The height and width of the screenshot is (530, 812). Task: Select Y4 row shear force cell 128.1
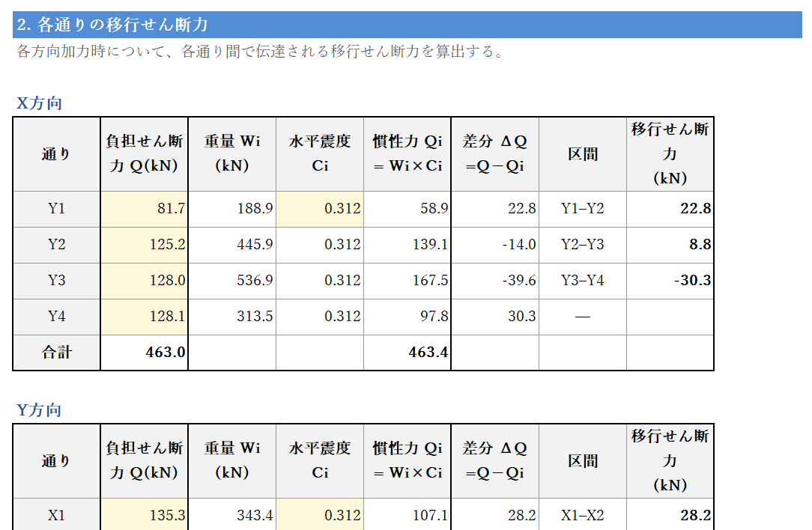[x=144, y=317]
